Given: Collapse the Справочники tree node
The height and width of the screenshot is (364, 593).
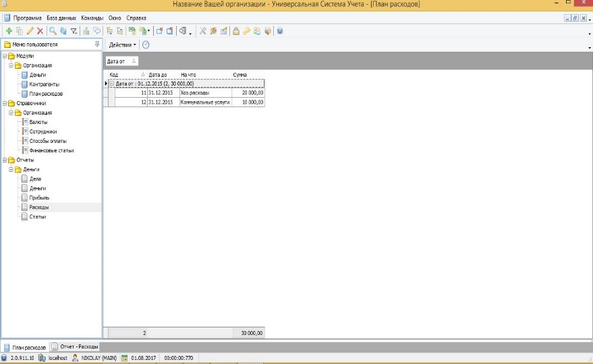Looking at the screenshot, I should tap(5, 103).
